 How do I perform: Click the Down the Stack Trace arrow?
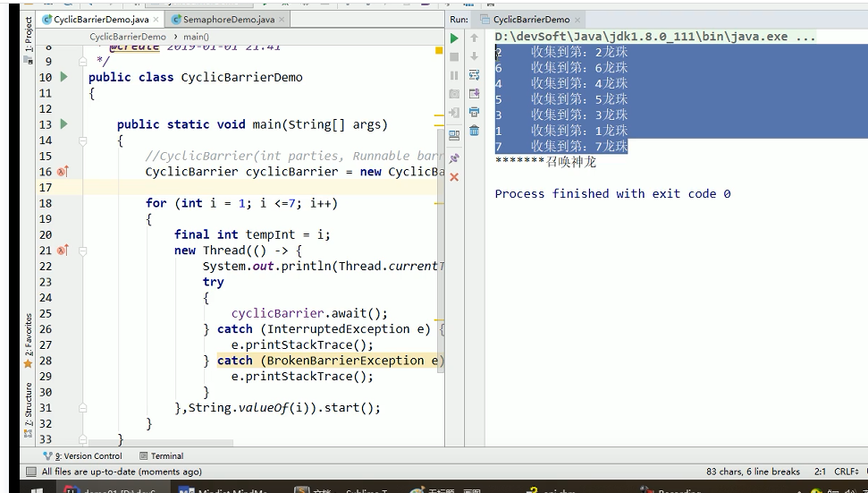[x=475, y=56]
